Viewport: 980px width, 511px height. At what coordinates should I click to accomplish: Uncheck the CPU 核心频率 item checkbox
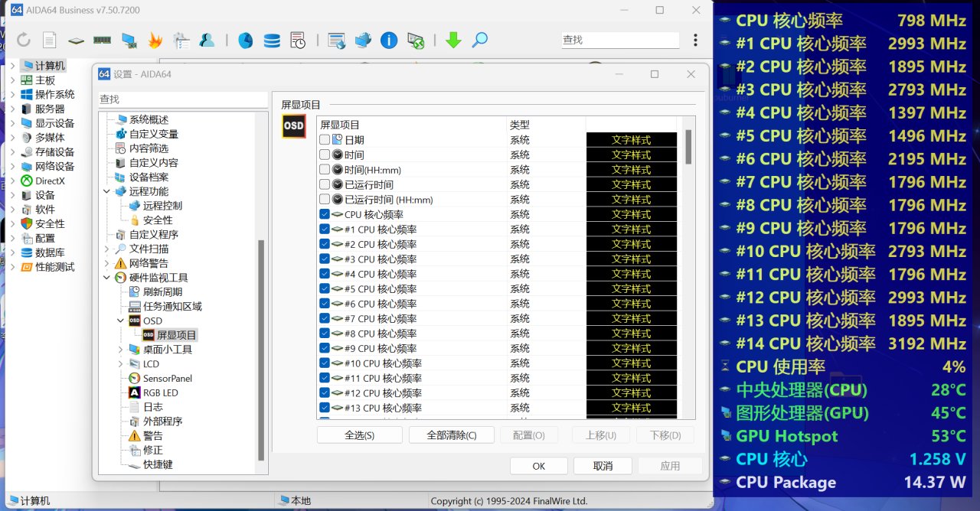click(325, 214)
